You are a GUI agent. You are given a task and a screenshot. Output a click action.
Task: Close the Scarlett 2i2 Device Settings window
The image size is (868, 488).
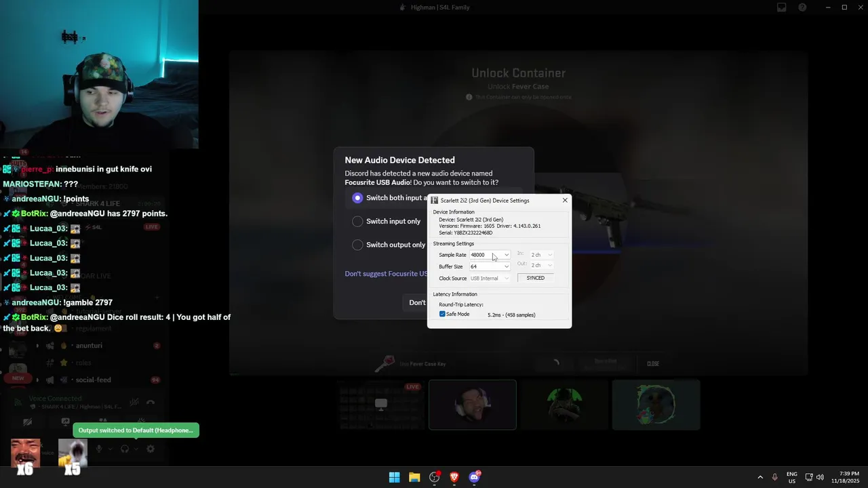[x=565, y=200]
